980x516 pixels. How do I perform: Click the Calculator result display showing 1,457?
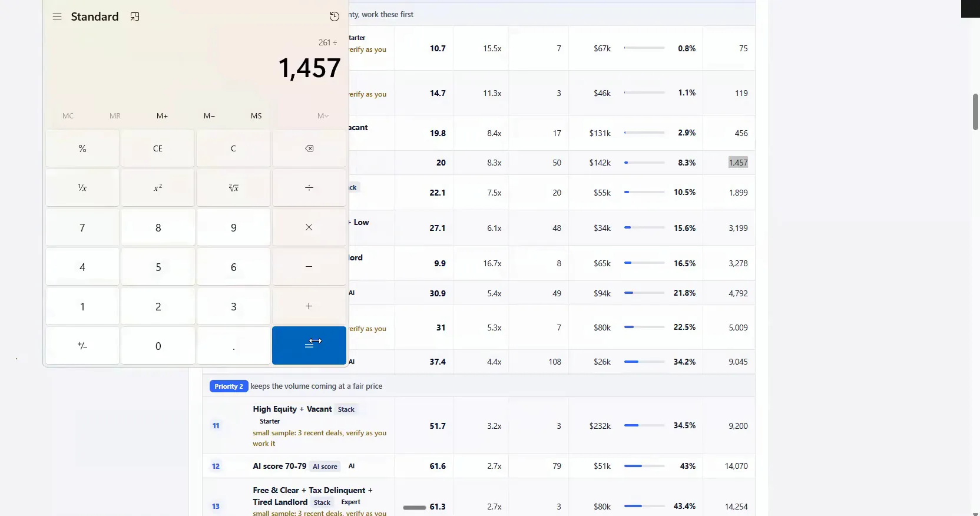tap(309, 68)
